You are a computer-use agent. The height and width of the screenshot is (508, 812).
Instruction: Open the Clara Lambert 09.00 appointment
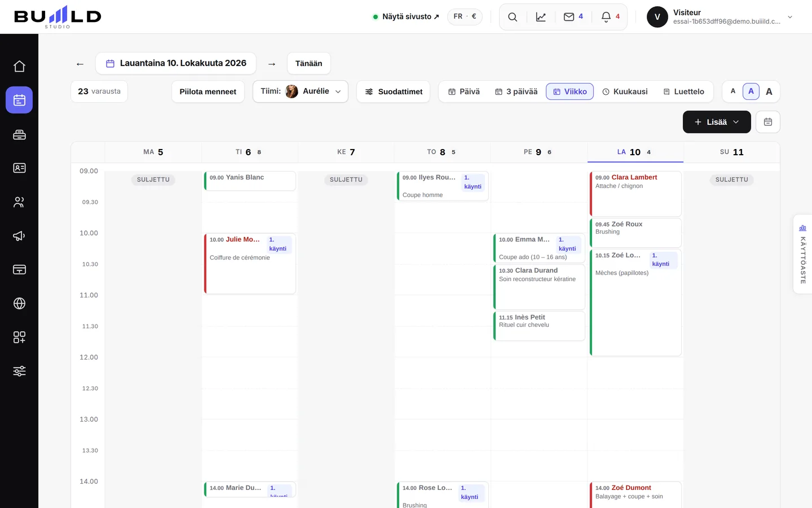pos(635,194)
